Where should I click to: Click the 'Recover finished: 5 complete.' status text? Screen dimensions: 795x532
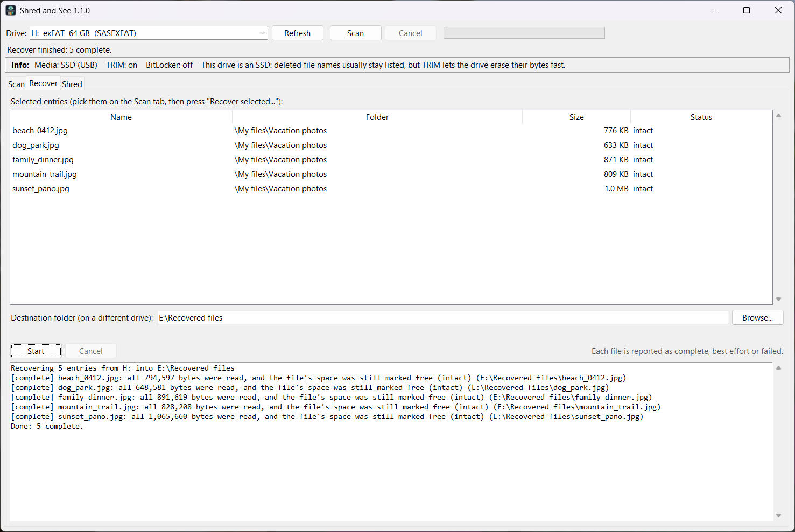[x=59, y=50]
